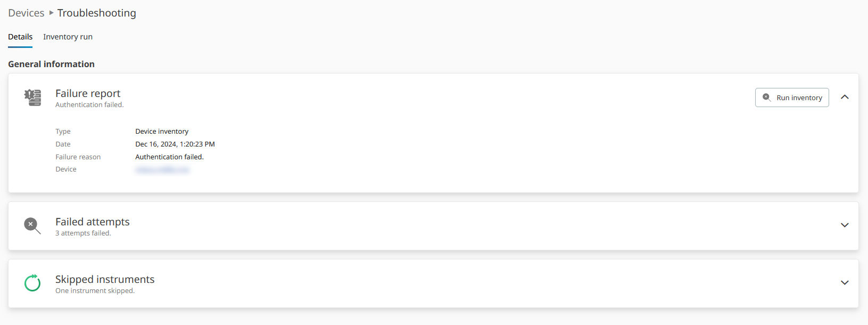The height and width of the screenshot is (325, 868).
Task: Expand the Failed attempts section chevron
Action: pyautogui.click(x=845, y=225)
